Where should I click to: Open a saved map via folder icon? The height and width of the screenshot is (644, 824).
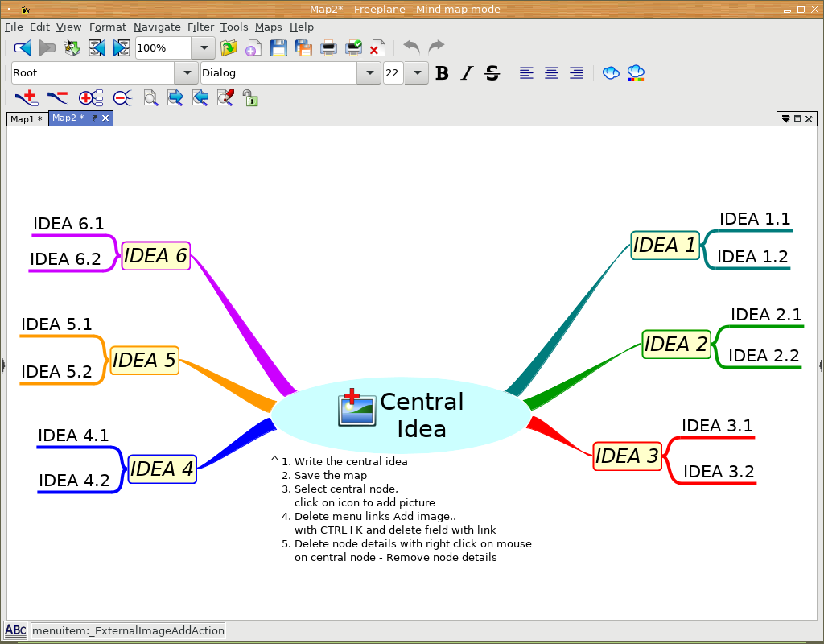[x=229, y=47]
